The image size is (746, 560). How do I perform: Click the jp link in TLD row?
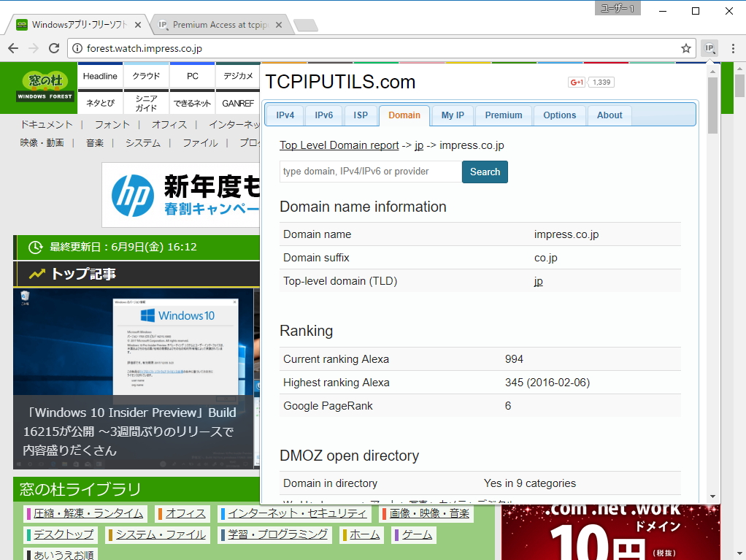pos(538,281)
